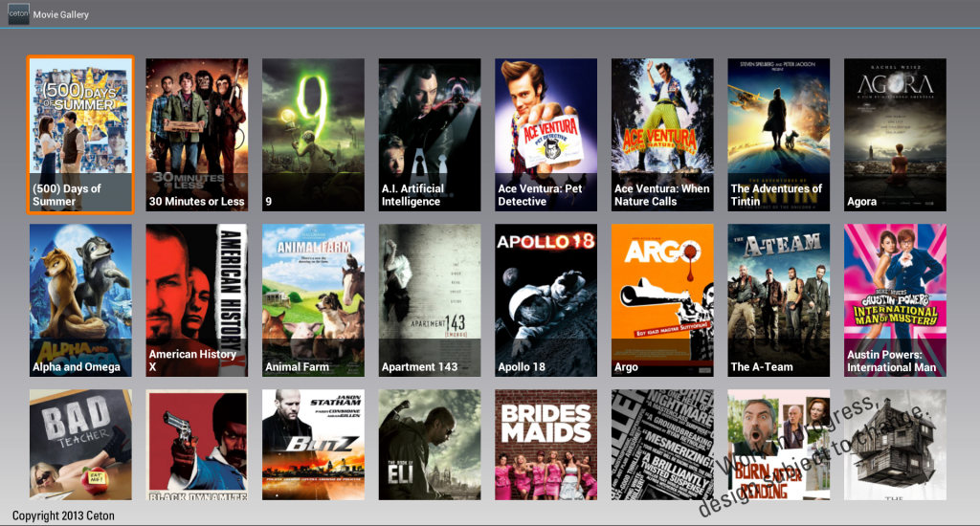Choose the Animal Farm poster
This screenshot has width=980, height=526.
[313, 300]
